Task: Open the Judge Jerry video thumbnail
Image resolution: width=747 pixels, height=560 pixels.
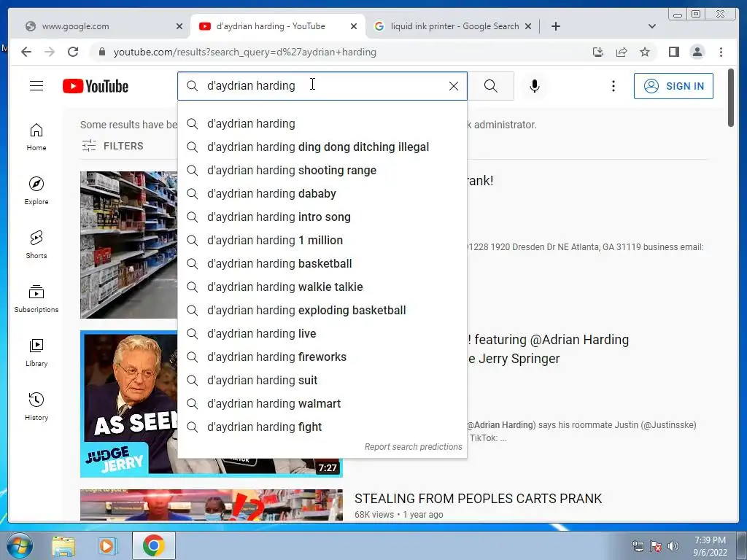Action: tap(128, 404)
